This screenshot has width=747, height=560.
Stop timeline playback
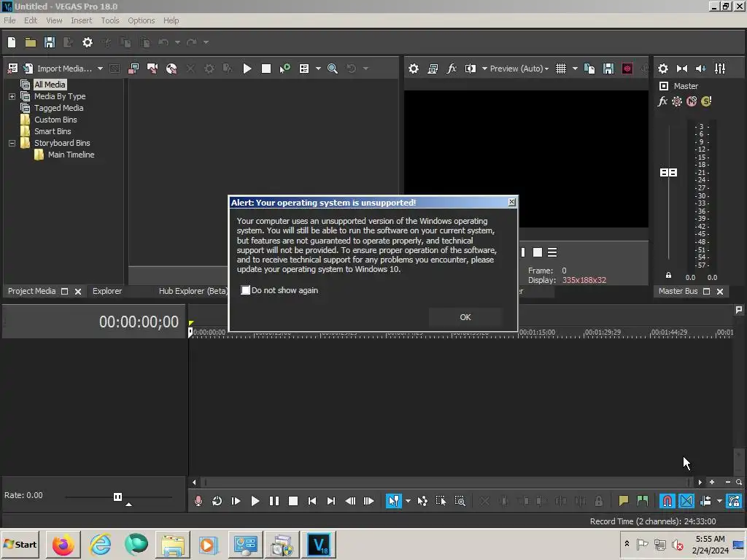(293, 501)
